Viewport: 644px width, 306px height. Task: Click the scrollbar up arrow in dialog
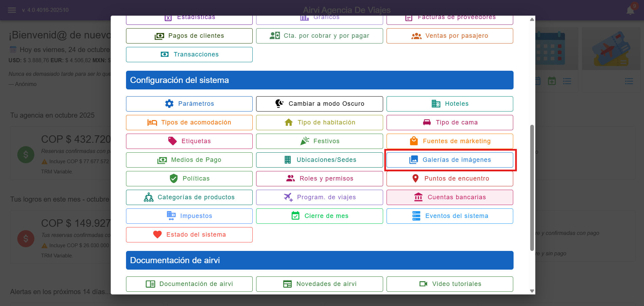pos(532,19)
